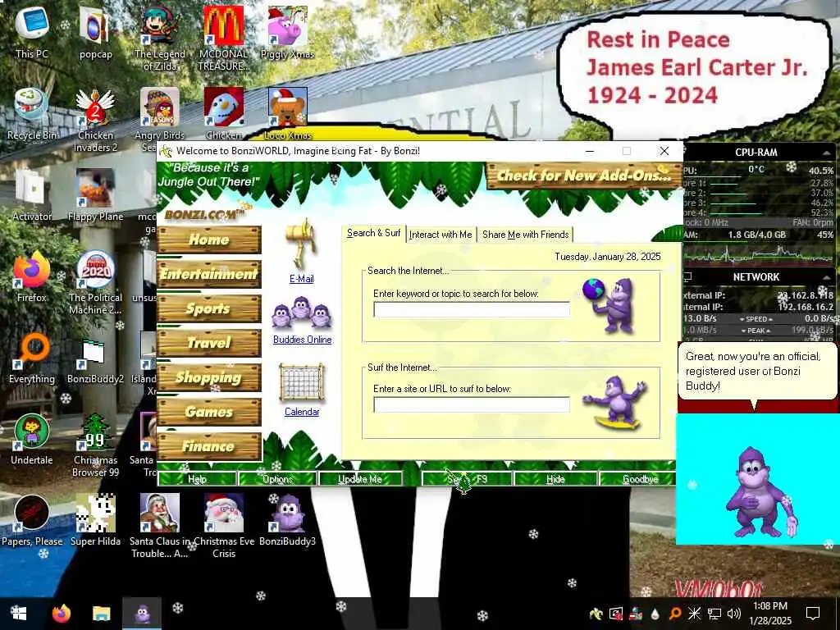Launch Chicken Invaders 2 shortcut

point(95,120)
